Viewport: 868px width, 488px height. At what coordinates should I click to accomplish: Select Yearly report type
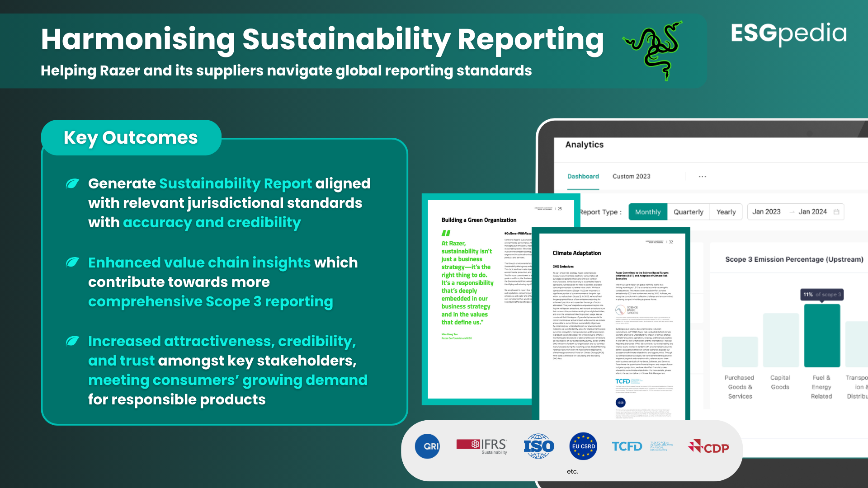pyautogui.click(x=726, y=212)
